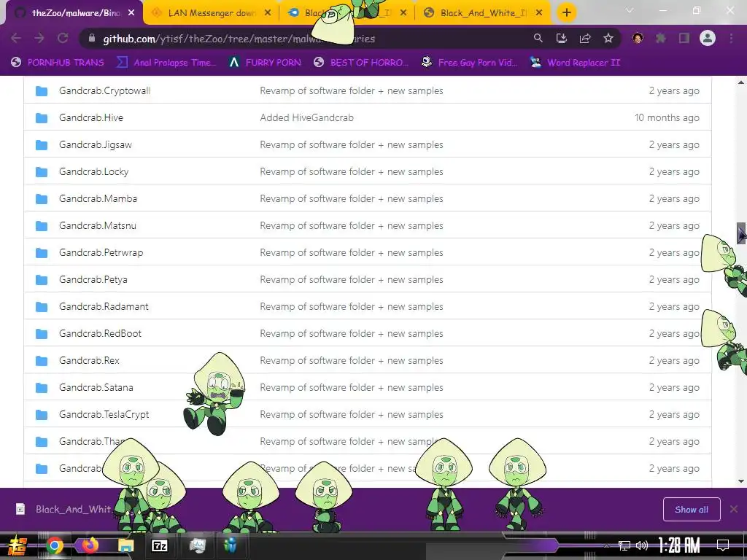This screenshot has width=747, height=560.
Task: Bookmark this page with the star
Action: coord(608,38)
